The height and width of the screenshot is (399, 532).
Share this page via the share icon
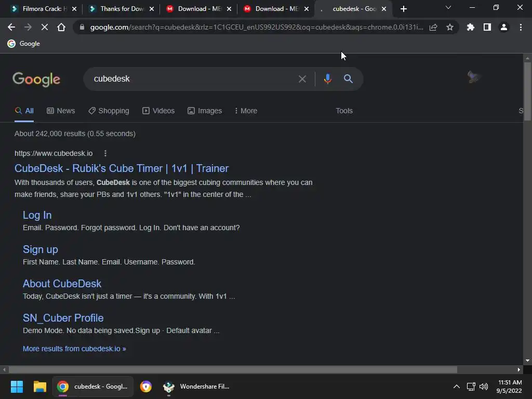(x=433, y=27)
